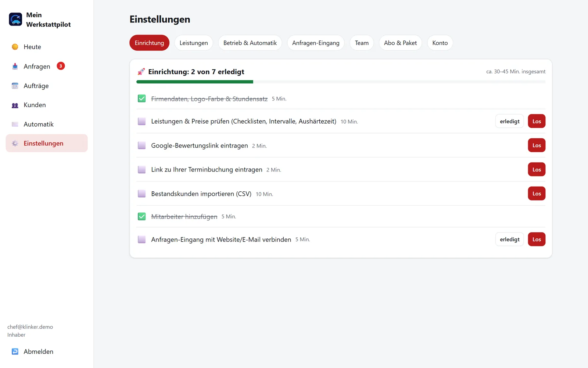
Task: Click the green setup progress bar
Action: coord(195,82)
